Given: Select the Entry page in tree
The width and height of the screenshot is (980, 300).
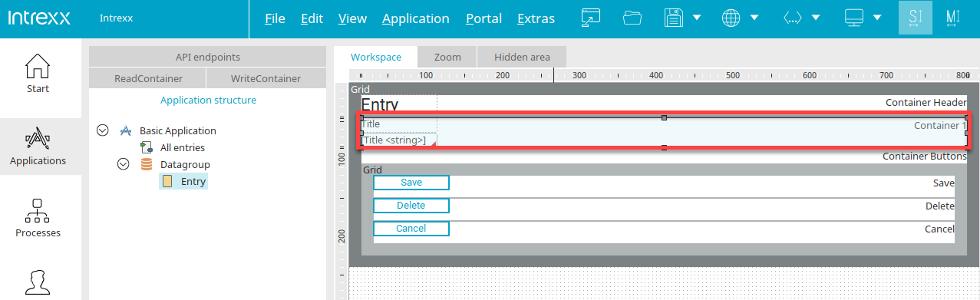Looking at the screenshot, I should coord(193,181).
